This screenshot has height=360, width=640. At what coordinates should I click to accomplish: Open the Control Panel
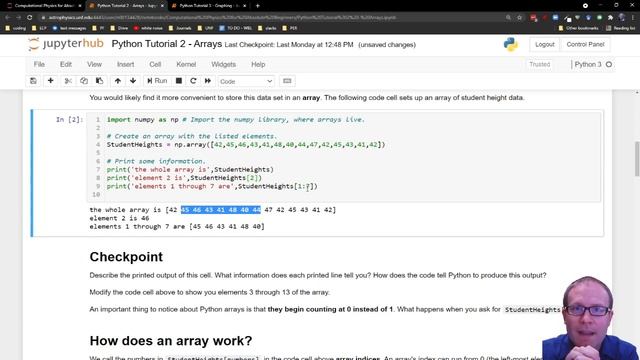585,44
